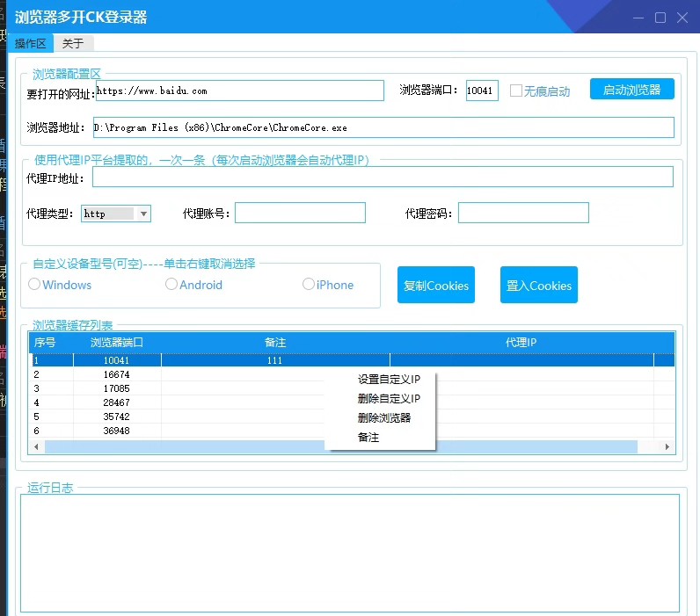
Task: Enable the 无痕启动 checkbox
Action: point(517,91)
